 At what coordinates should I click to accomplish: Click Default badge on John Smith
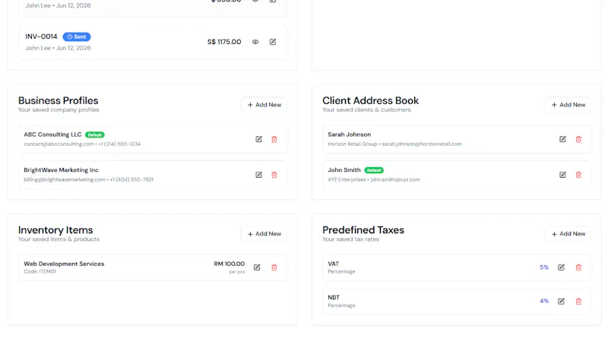point(374,170)
